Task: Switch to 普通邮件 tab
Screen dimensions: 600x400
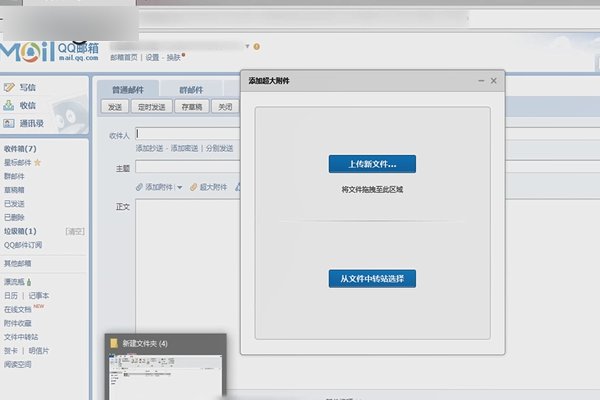Action: [x=128, y=90]
